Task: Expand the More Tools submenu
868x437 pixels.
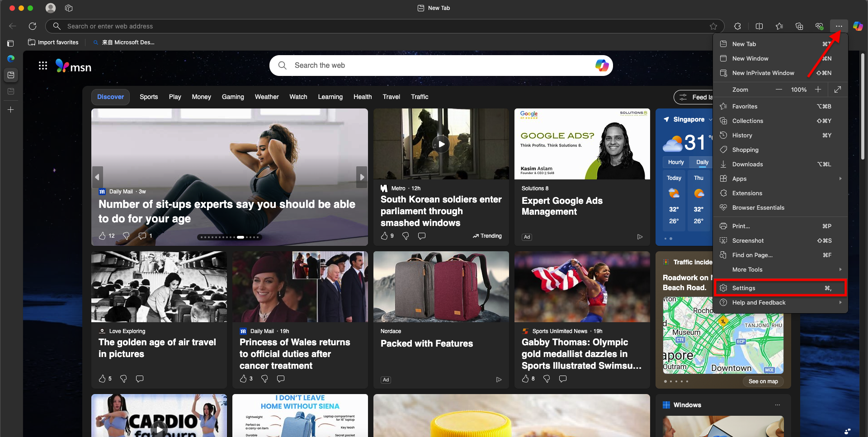Action: tap(780, 269)
